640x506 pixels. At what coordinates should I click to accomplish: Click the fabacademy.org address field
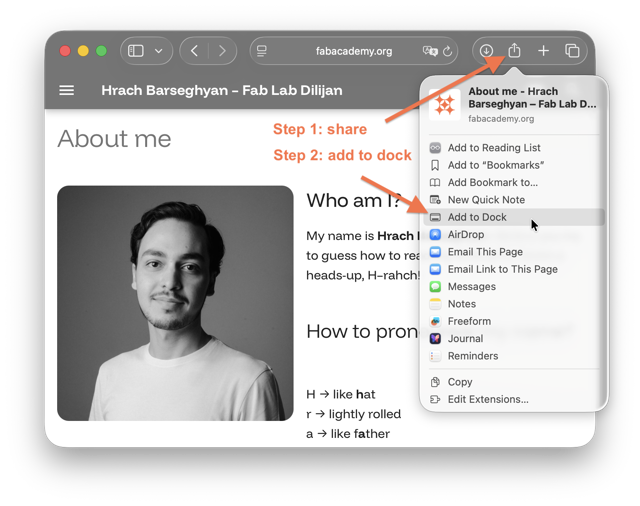coord(353,51)
